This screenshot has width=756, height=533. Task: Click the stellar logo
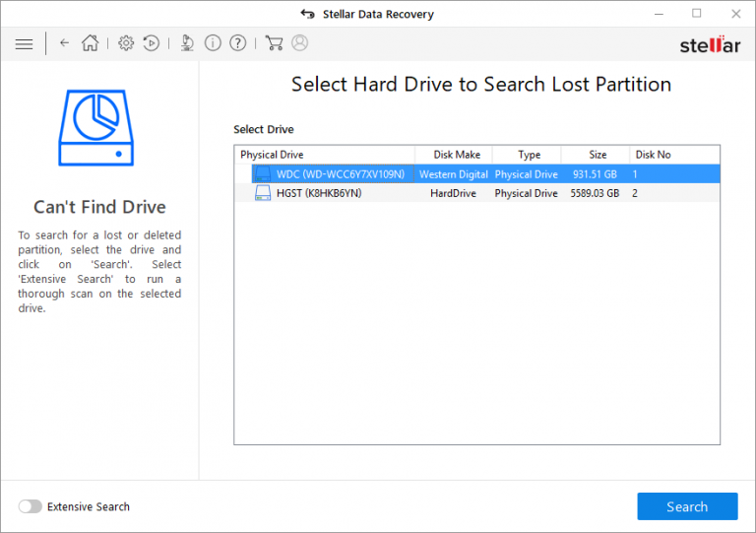tap(710, 44)
